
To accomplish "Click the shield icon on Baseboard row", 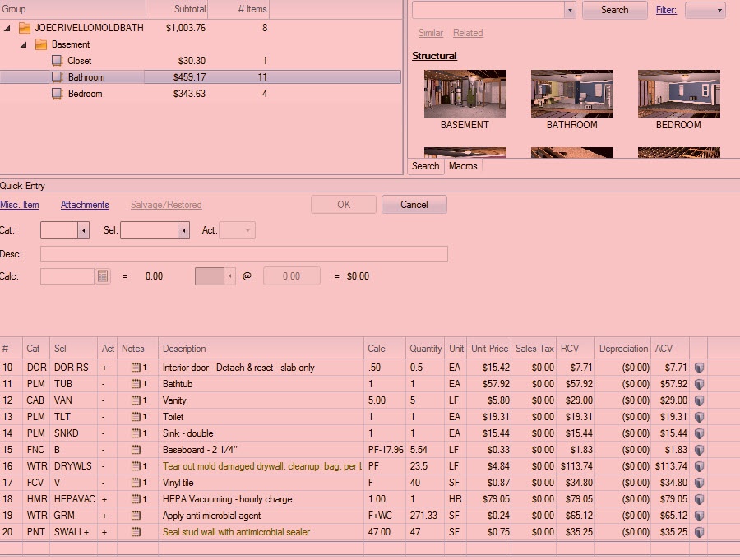I will coord(698,450).
